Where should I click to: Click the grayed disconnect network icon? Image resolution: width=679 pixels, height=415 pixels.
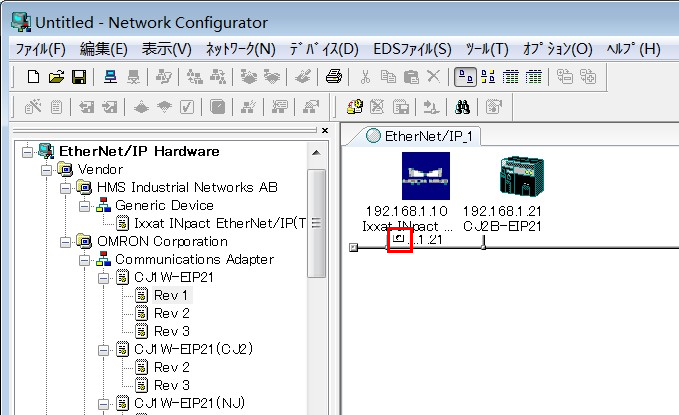pos(133,77)
